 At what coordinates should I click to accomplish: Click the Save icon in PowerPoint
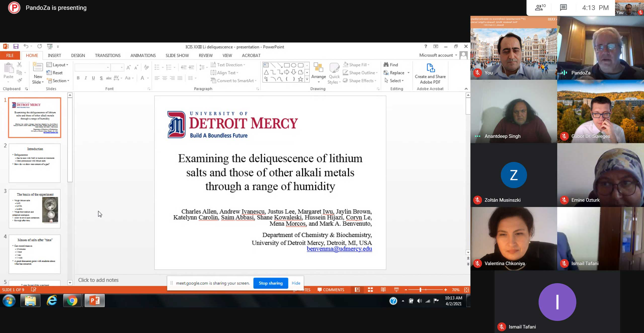coord(16,46)
